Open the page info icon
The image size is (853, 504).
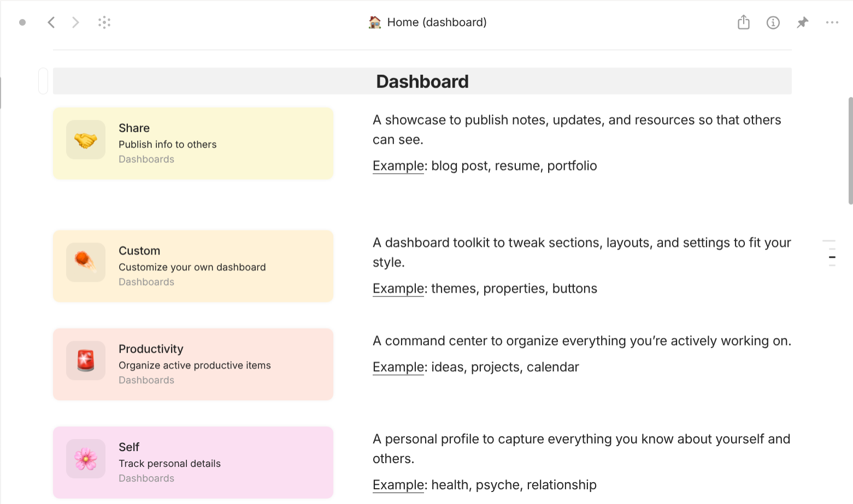(x=773, y=22)
